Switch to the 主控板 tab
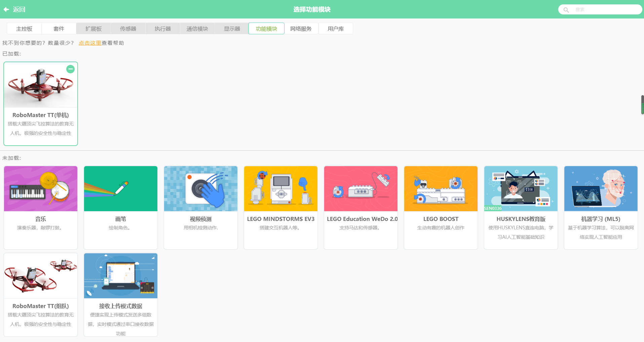Screen dimensions: 644x342 point(24,29)
